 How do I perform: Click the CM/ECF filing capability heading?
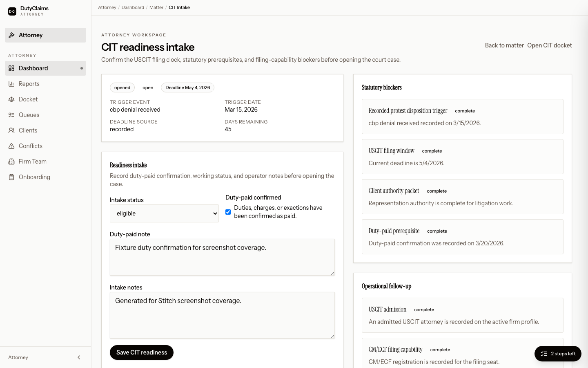pyautogui.click(x=396, y=350)
